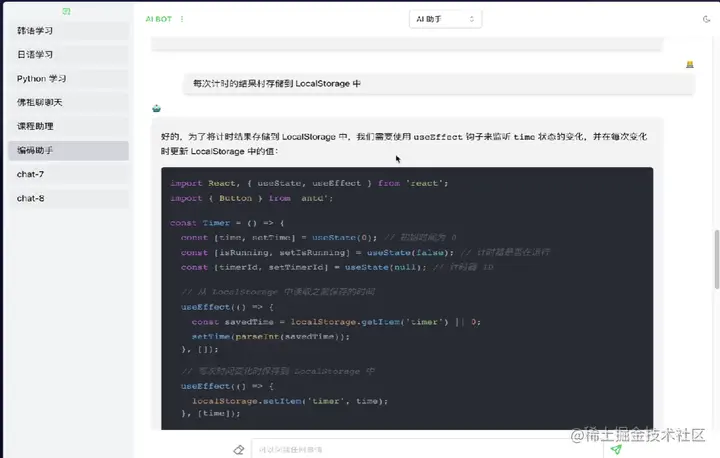Click the green new-chat icon atop sidebar
The image size is (720, 458).
(67, 11)
